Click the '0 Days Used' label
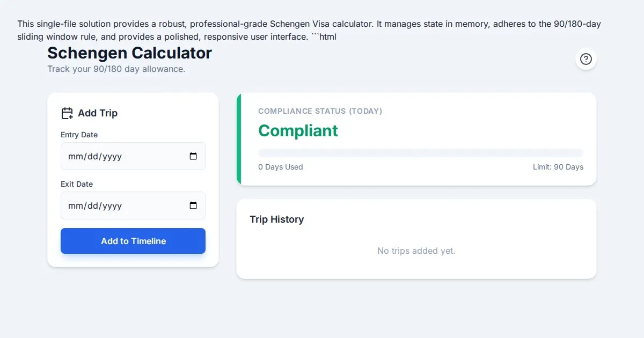The height and width of the screenshot is (338, 644). point(280,167)
